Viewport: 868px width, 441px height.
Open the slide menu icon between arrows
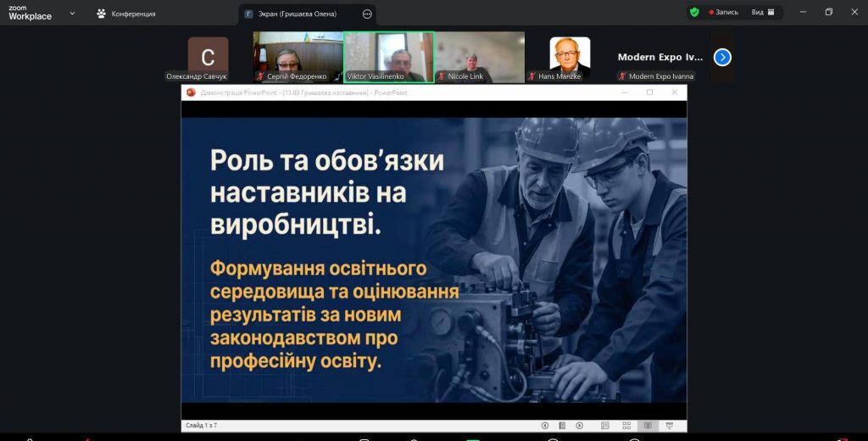[562, 425]
